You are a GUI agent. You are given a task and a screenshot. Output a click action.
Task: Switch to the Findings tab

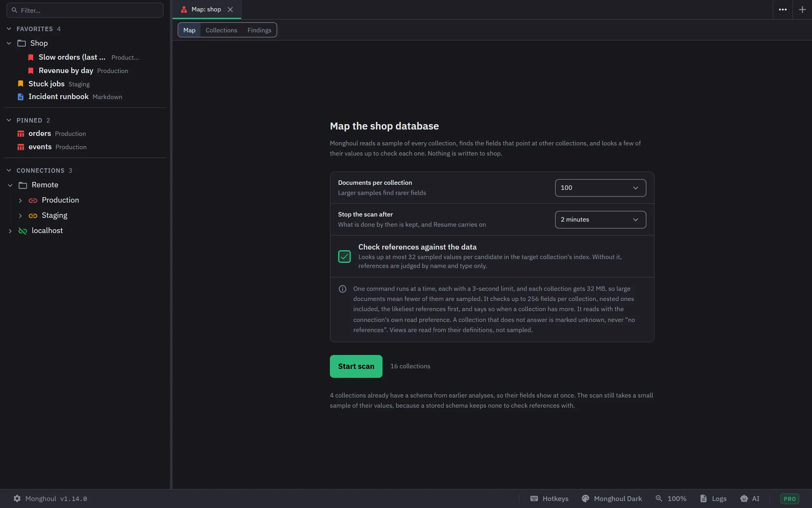point(259,30)
